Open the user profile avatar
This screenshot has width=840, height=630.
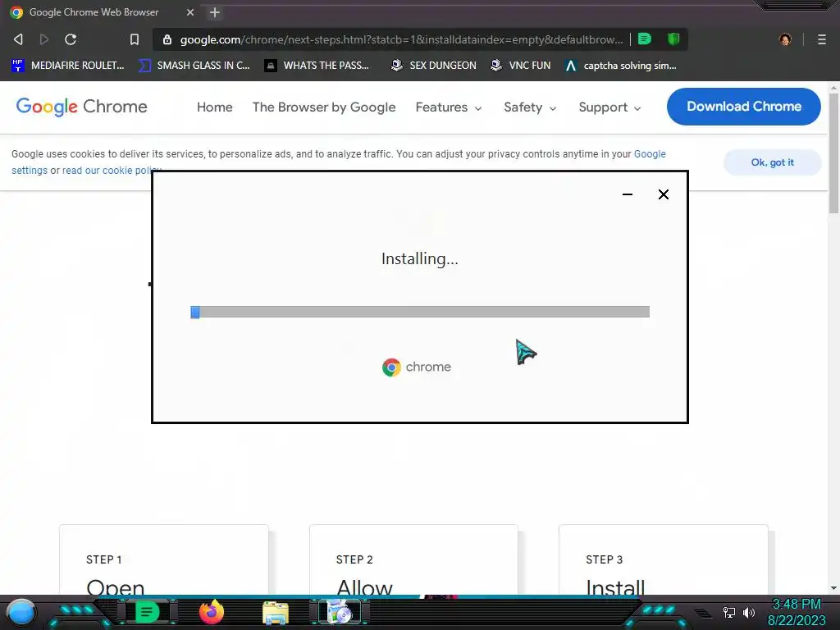click(x=785, y=39)
